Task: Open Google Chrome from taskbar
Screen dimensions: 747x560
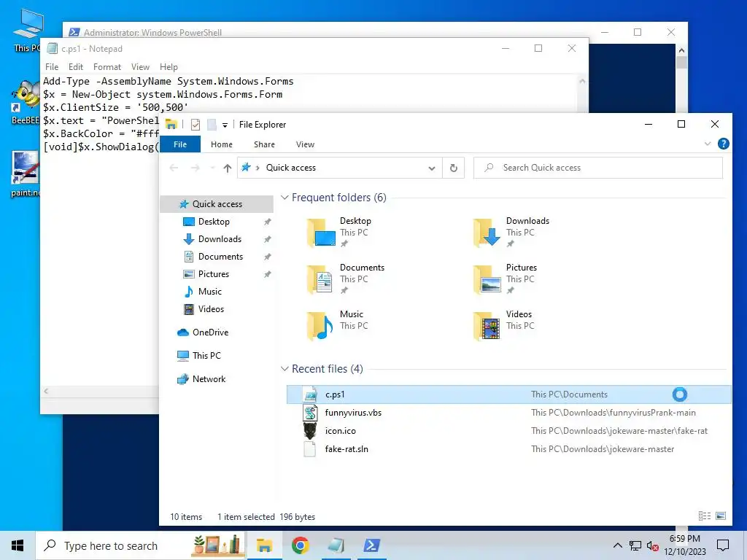Action: [x=300, y=545]
